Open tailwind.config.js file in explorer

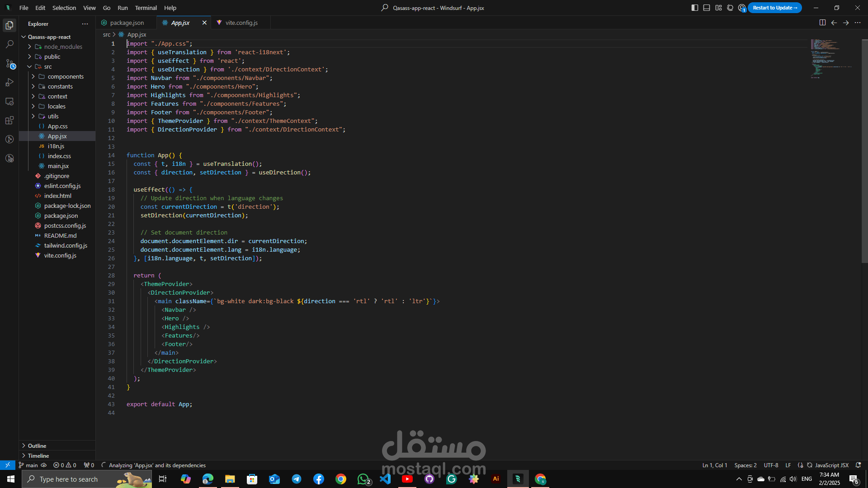[66, 245]
